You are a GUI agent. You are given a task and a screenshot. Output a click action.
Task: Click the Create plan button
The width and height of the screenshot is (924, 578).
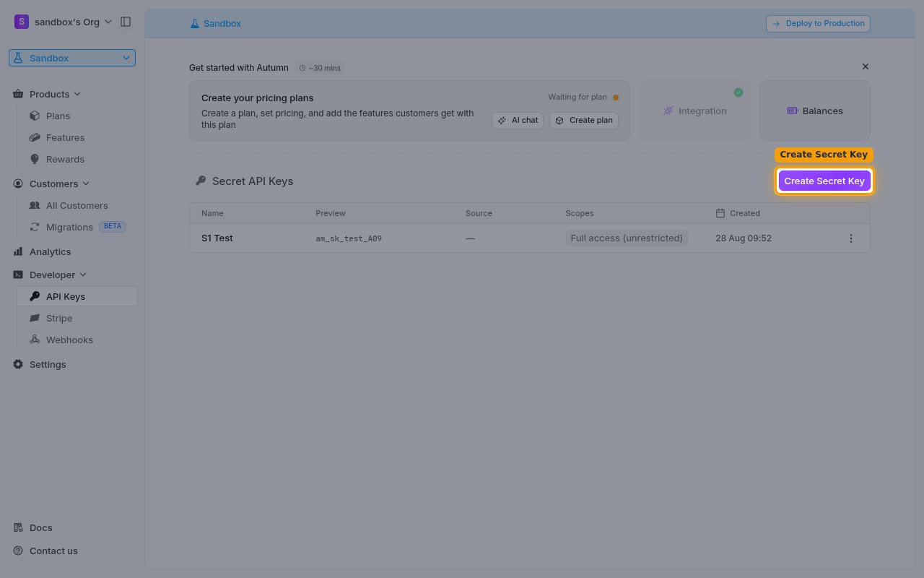584,120
